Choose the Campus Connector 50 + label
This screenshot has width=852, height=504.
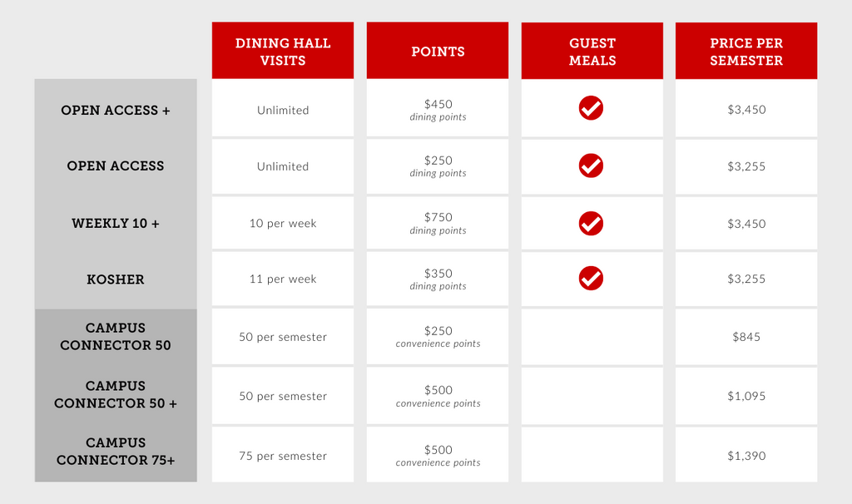coord(116,395)
